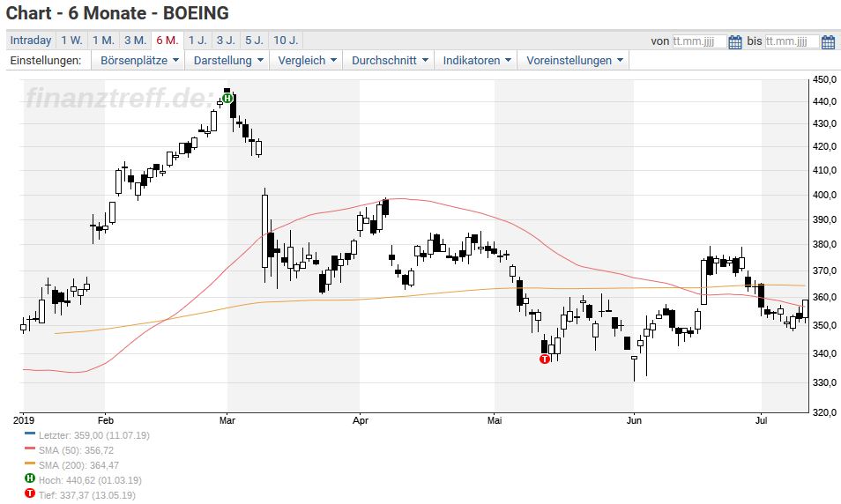Click the Jun month axis label

(x=634, y=420)
